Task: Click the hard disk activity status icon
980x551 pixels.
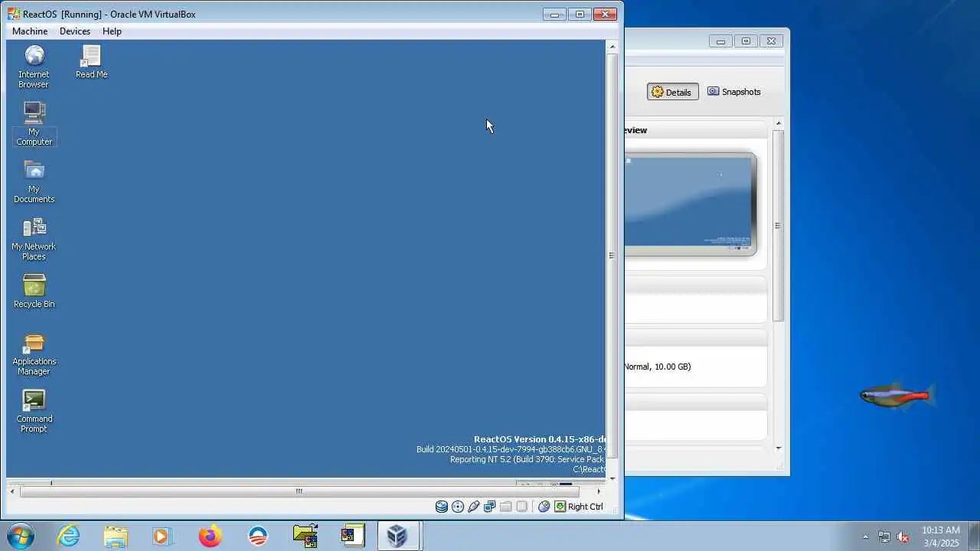Action: (442, 507)
